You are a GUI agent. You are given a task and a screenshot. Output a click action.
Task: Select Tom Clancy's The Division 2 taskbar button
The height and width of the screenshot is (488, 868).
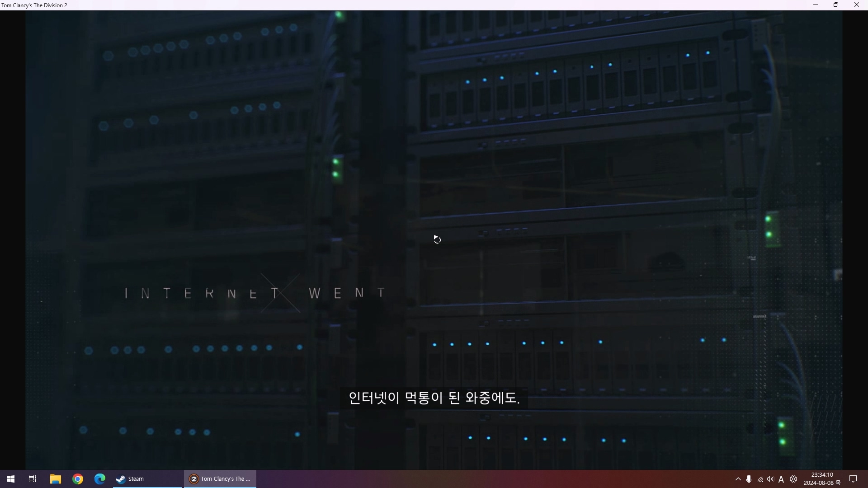(220, 479)
